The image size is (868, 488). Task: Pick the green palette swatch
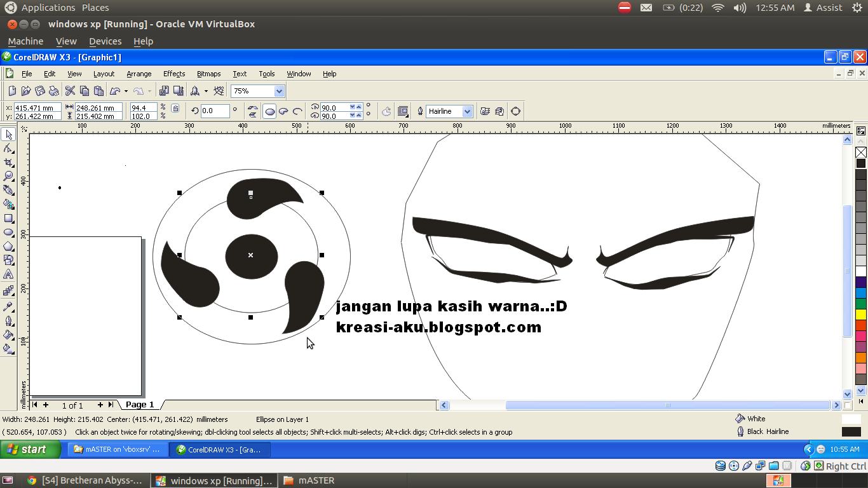[x=861, y=303]
